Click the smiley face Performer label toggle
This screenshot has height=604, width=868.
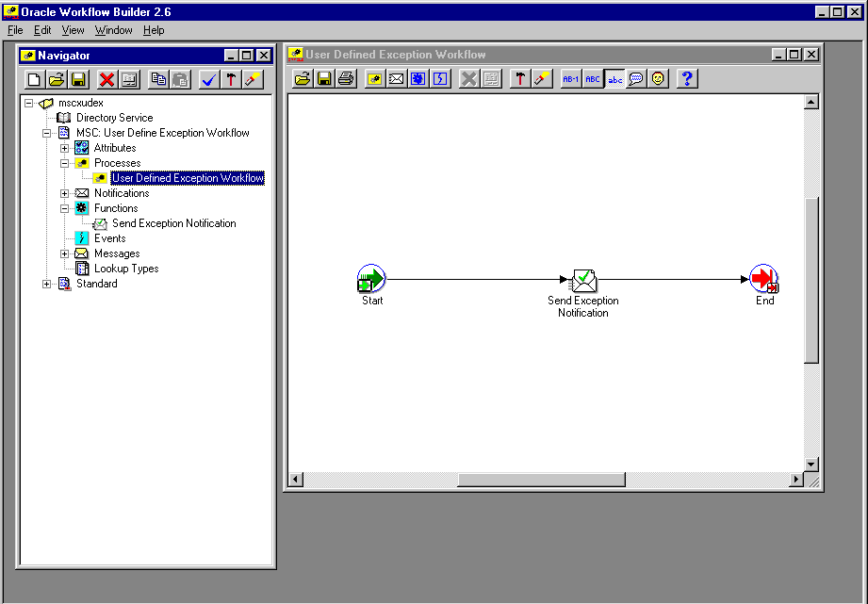(658, 78)
